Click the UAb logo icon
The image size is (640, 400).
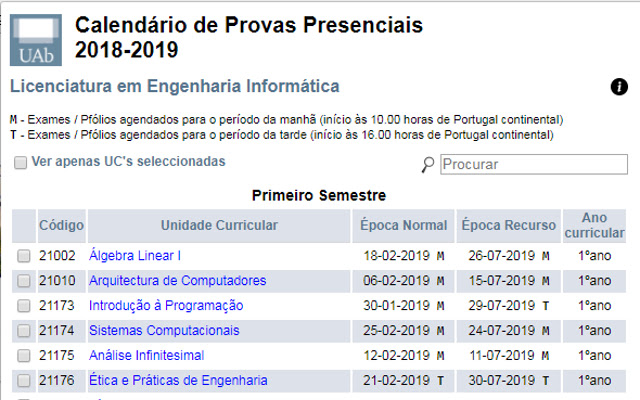(34, 39)
